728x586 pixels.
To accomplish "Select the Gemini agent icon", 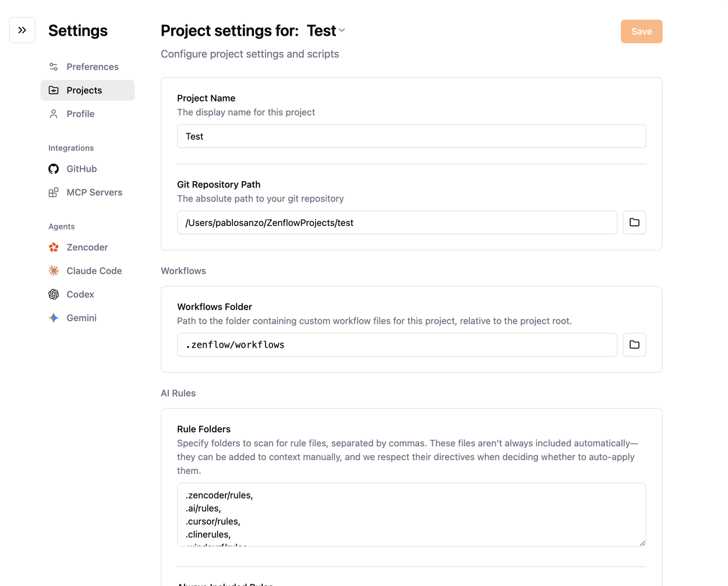I will [53, 317].
